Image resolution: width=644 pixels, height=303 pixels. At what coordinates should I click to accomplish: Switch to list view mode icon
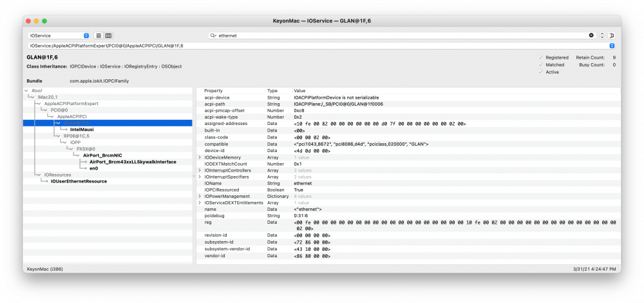coord(99,35)
